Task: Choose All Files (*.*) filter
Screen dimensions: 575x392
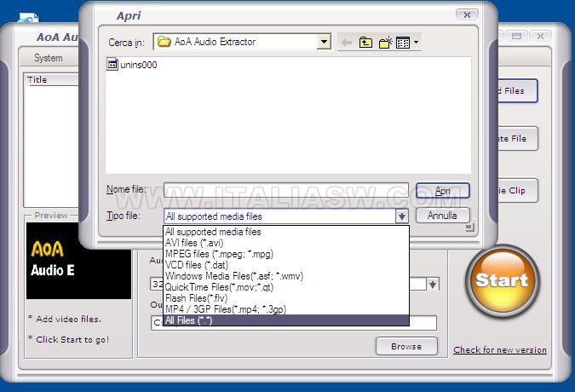Action: 286,320
